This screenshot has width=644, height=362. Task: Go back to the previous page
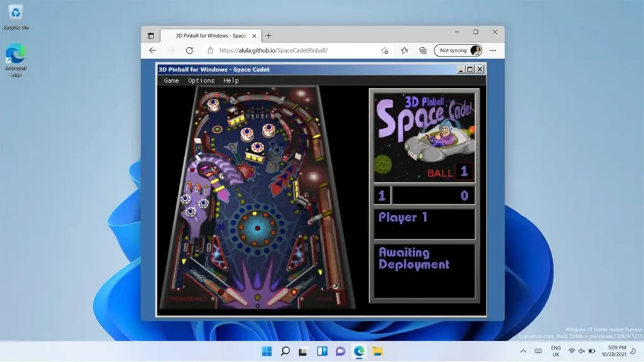[x=153, y=50]
